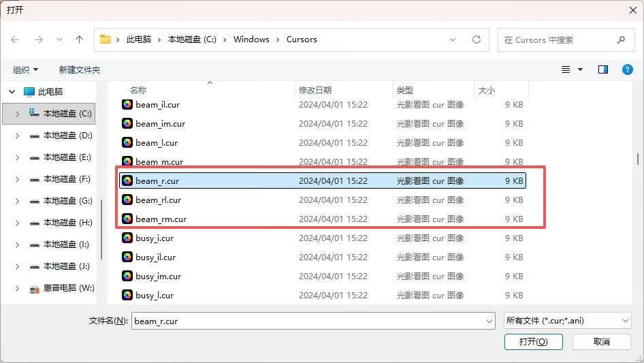Select 此电脑 in navigation tree
This screenshot has width=644, height=363.
(50, 92)
